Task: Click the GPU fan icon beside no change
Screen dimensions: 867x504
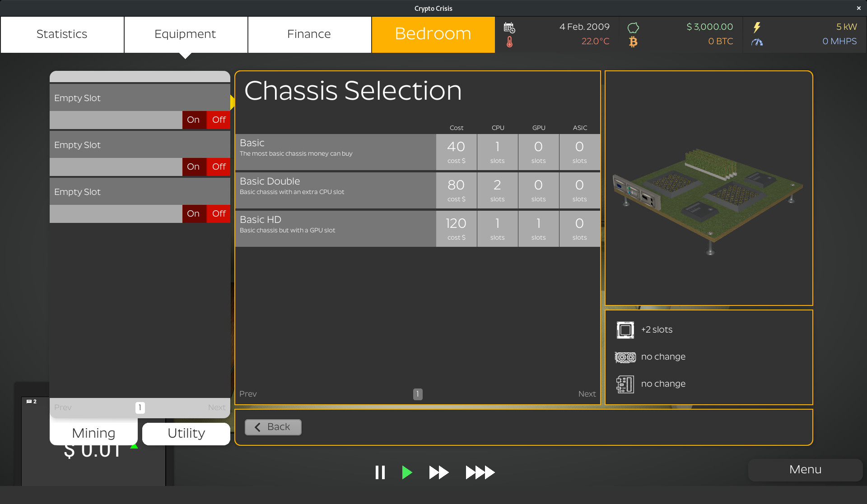Action: coord(625,356)
